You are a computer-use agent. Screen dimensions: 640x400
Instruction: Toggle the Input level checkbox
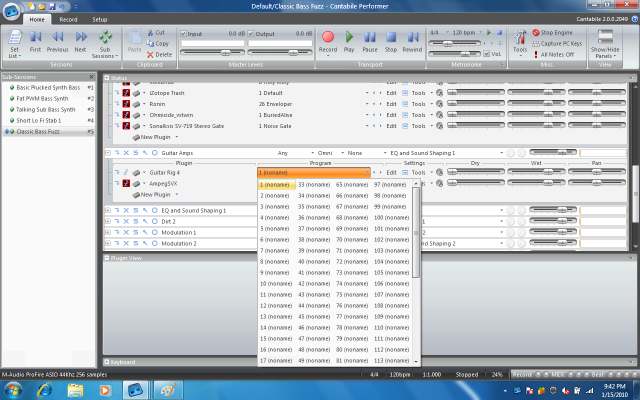183,34
